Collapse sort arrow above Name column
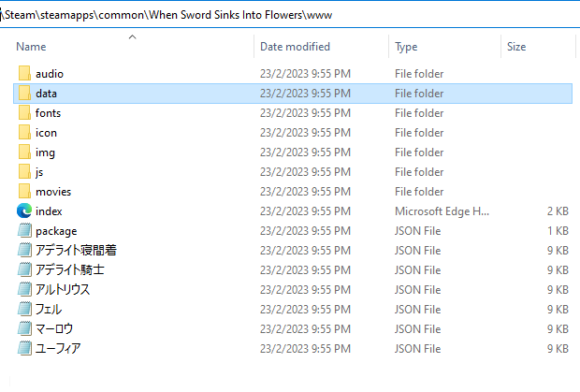This screenshot has height=392, width=580. [x=132, y=36]
